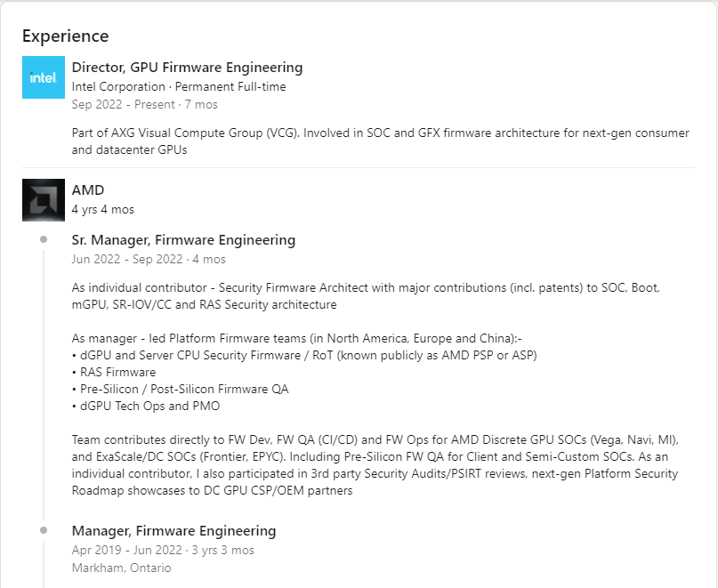Click the timeline bullet beside Manager role

[x=44, y=530]
